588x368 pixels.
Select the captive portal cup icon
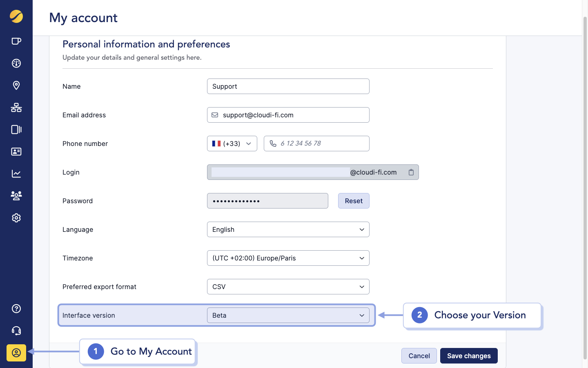tap(16, 41)
